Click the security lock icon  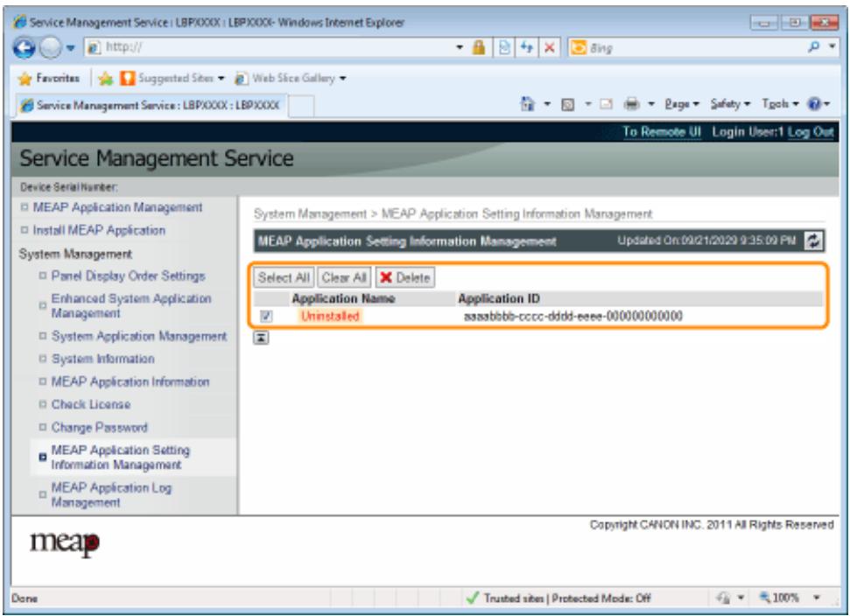(x=478, y=47)
